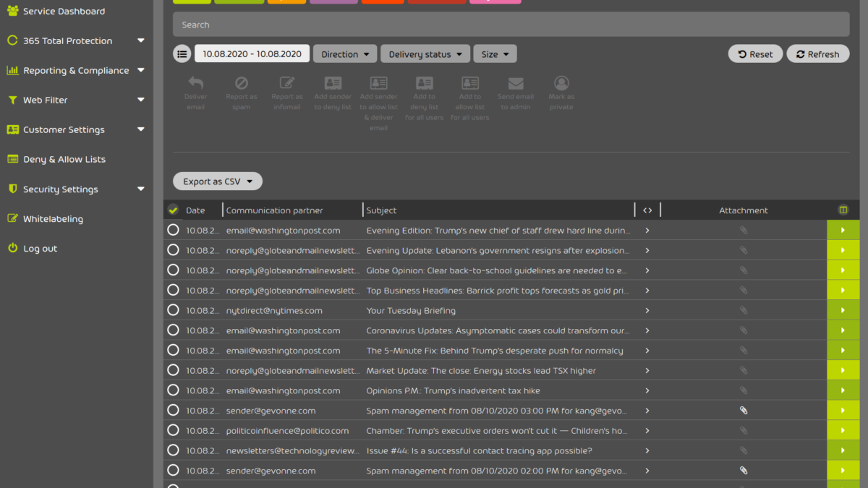
Task: Expand the Export as CSV dropdown
Action: coord(218,181)
